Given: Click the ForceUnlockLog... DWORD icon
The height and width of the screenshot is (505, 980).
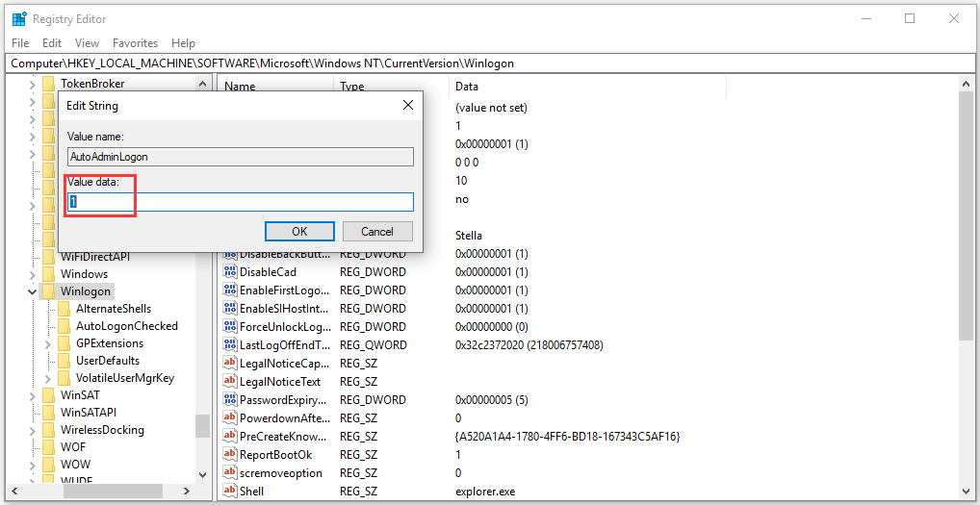Looking at the screenshot, I should (x=230, y=326).
